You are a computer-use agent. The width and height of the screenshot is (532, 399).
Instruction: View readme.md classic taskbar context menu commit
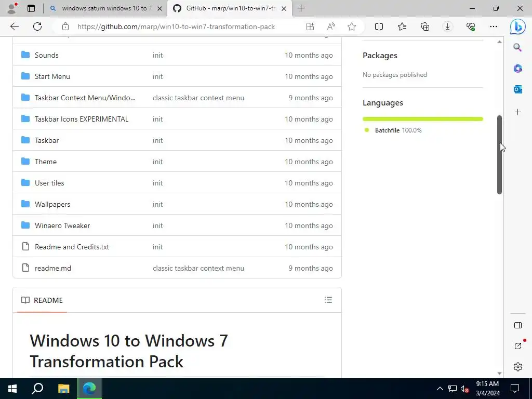(x=198, y=269)
